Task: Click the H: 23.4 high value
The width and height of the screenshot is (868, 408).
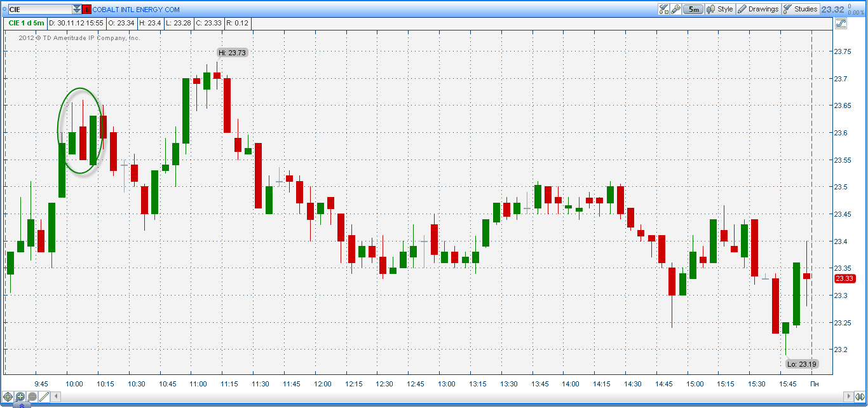Action: click(151, 23)
